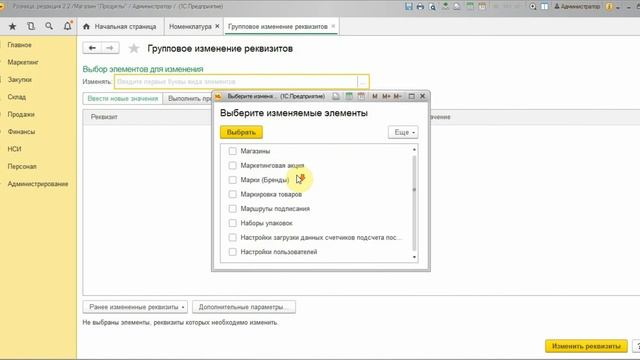Open the dropdown arrow next to the info icon
This screenshot has width=640, height=360.
618,7
